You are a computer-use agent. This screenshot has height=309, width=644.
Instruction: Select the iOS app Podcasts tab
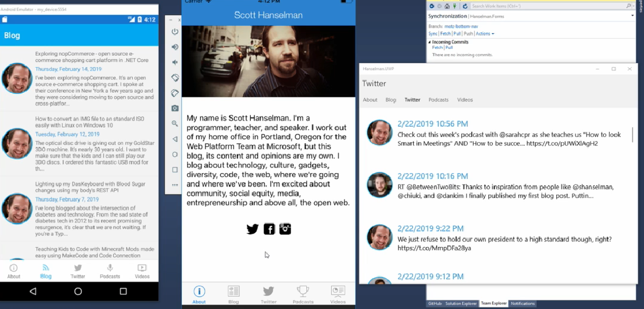point(303,295)
